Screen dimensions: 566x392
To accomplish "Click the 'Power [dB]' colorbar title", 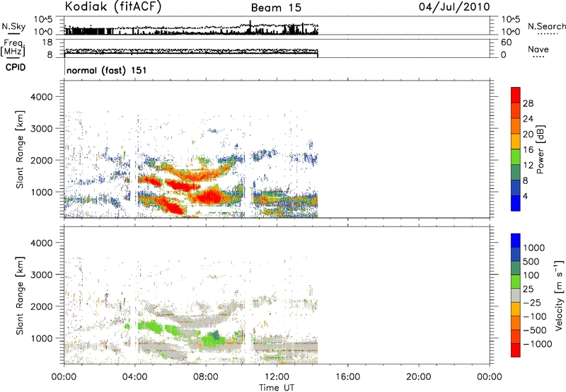I will (x=540, y=149).
